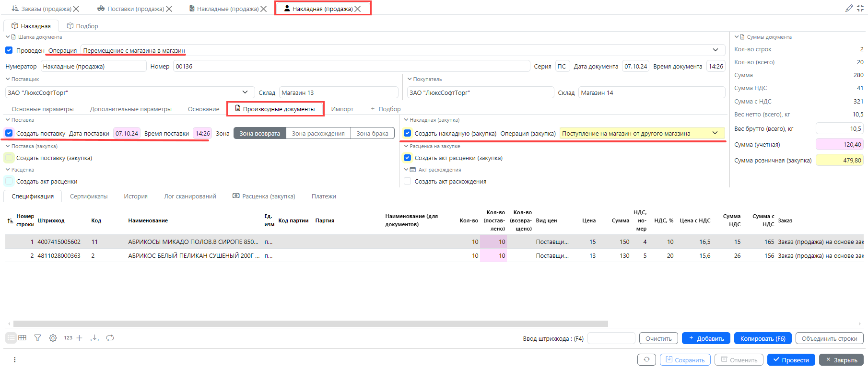868x370 pixels.
Task: Enable 'Создать акт расхождения' checkbox
Action: tap(407, 181)
